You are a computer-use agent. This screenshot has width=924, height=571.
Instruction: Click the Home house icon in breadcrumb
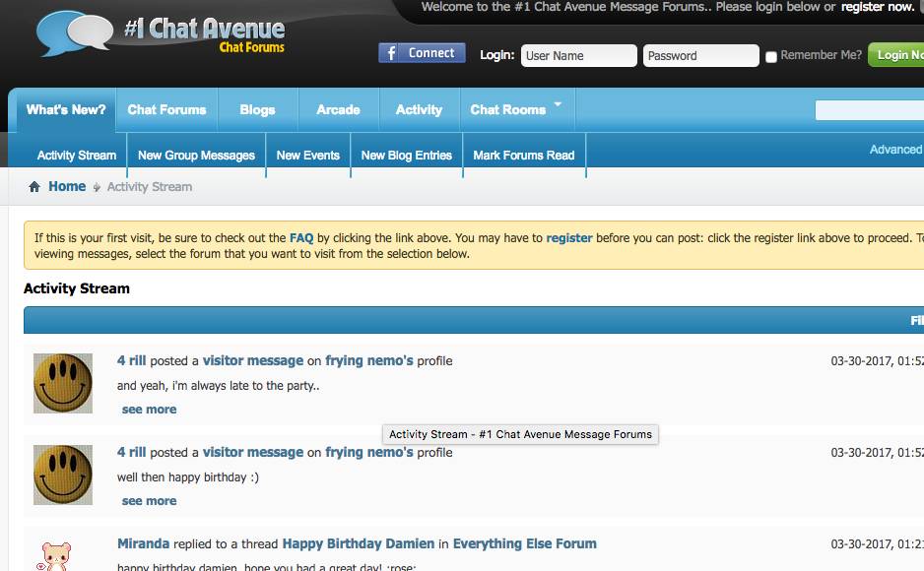click(x=34, y=187)
